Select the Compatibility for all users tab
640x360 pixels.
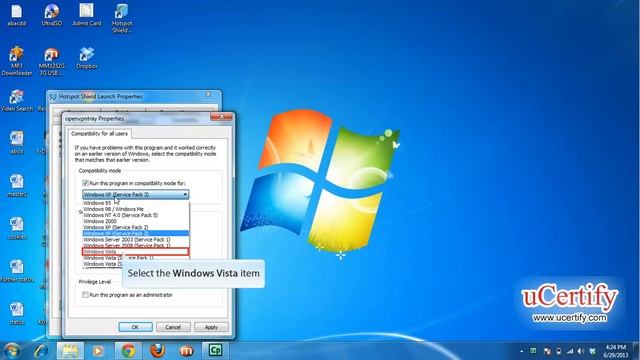click(x=99, y=133)
